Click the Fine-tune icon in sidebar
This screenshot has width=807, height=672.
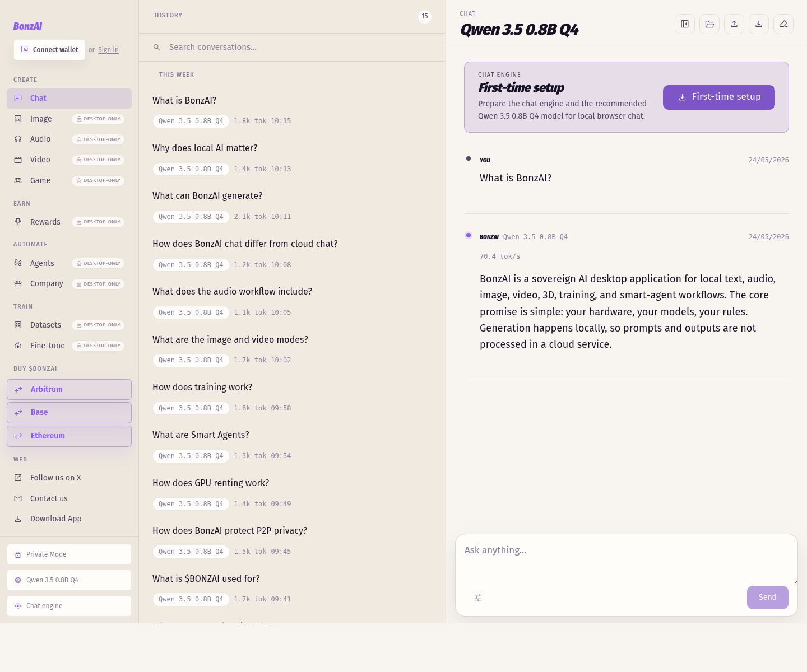pyautogui.click(x=18, y=346)
